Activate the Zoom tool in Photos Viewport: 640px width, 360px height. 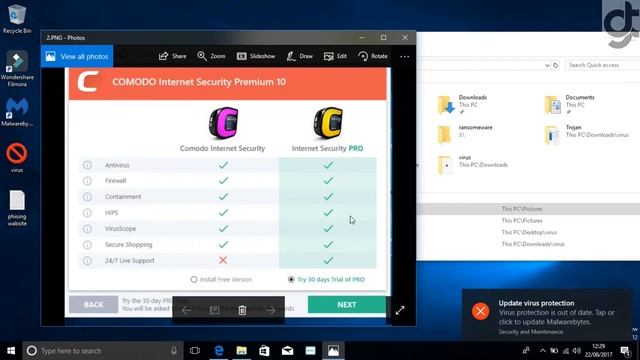coord(211,56)
